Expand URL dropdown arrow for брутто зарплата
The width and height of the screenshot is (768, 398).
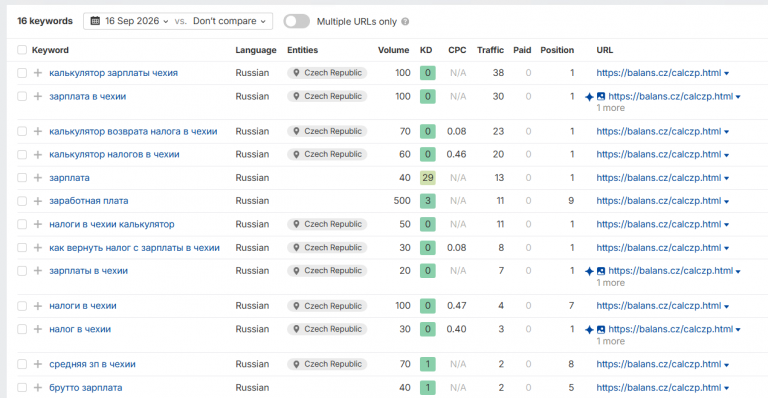coord(726,388)
